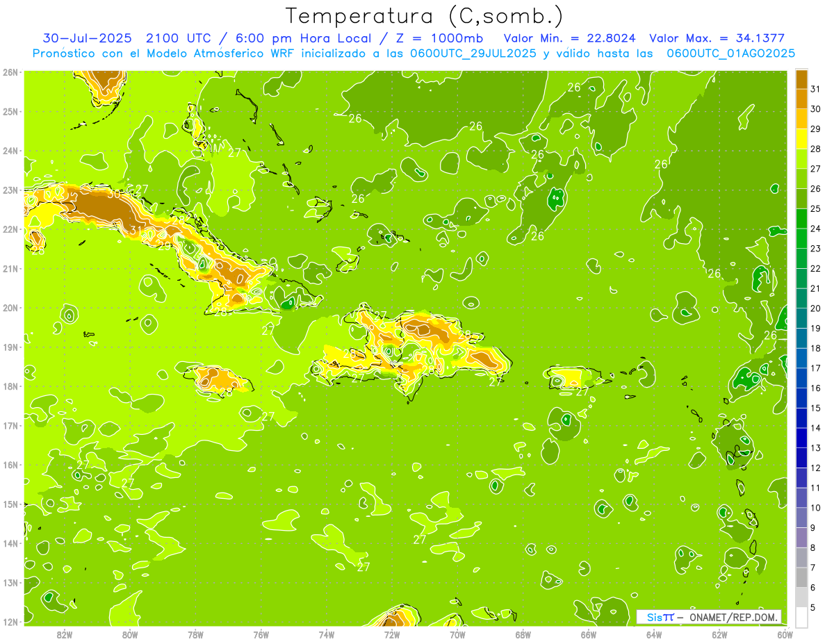Click the legend value label 14
The height and width of the screenshot is (644, 834).
tap(815, 428)
